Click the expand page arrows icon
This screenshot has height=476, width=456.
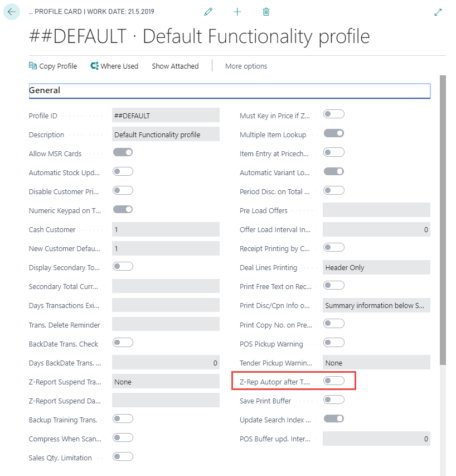(x=438, y=12)
